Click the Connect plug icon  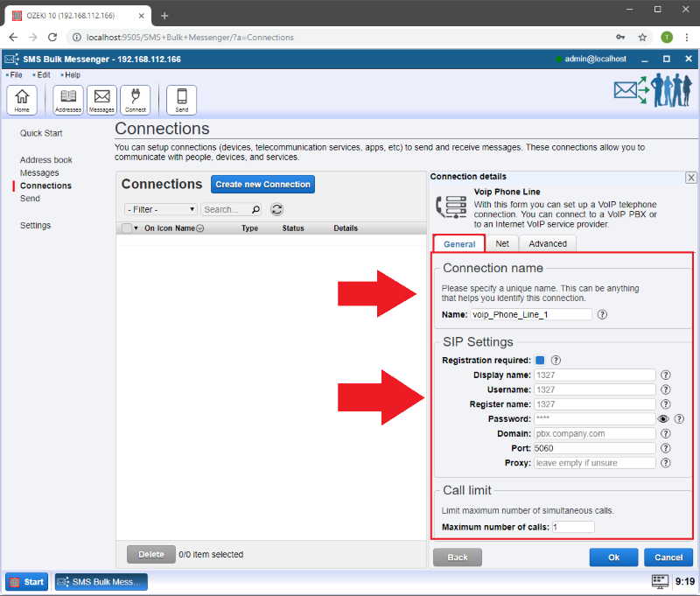[x=135, y=99]
